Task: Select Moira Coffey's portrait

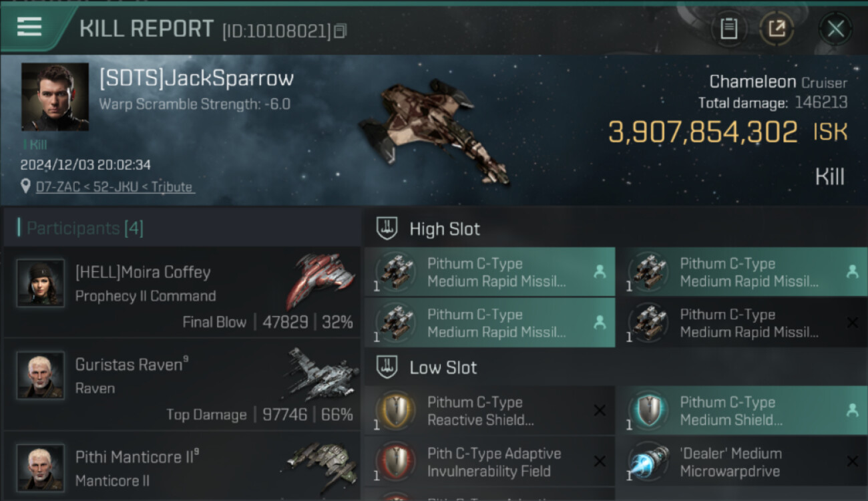Action: point(41,283)
